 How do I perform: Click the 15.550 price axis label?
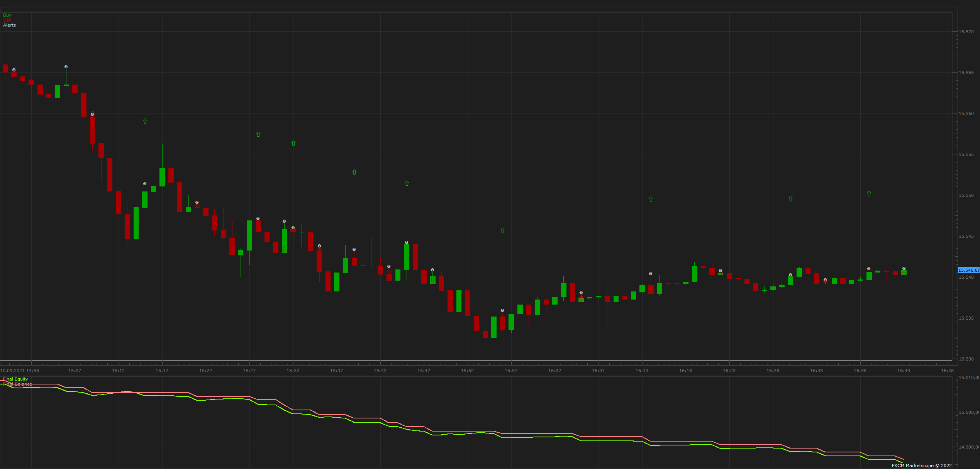tap(966, 195)
